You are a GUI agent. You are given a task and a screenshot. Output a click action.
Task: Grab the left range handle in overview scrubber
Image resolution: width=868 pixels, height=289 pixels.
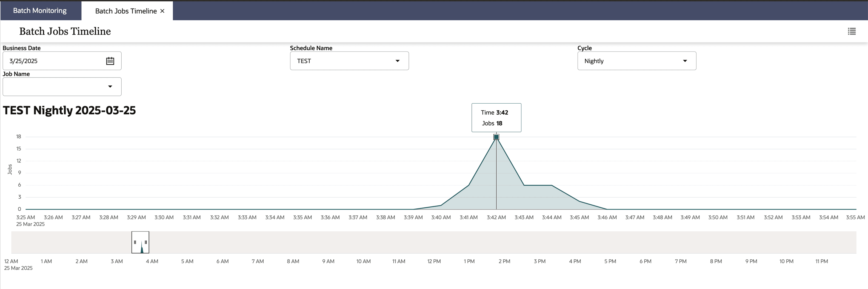click(135, 242)
